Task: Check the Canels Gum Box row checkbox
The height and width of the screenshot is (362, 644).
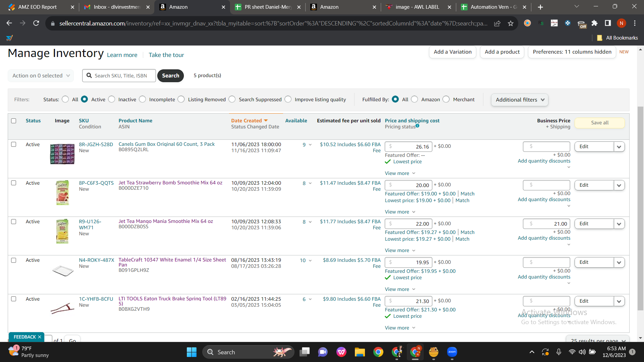Action: (x=14, y=144)
